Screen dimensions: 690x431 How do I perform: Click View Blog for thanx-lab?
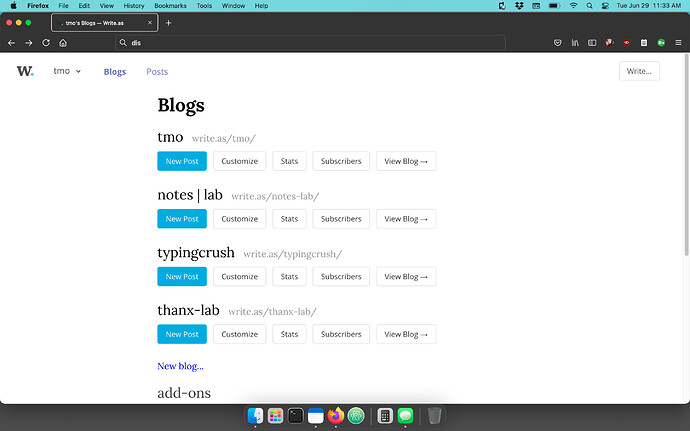pos(406,334)
